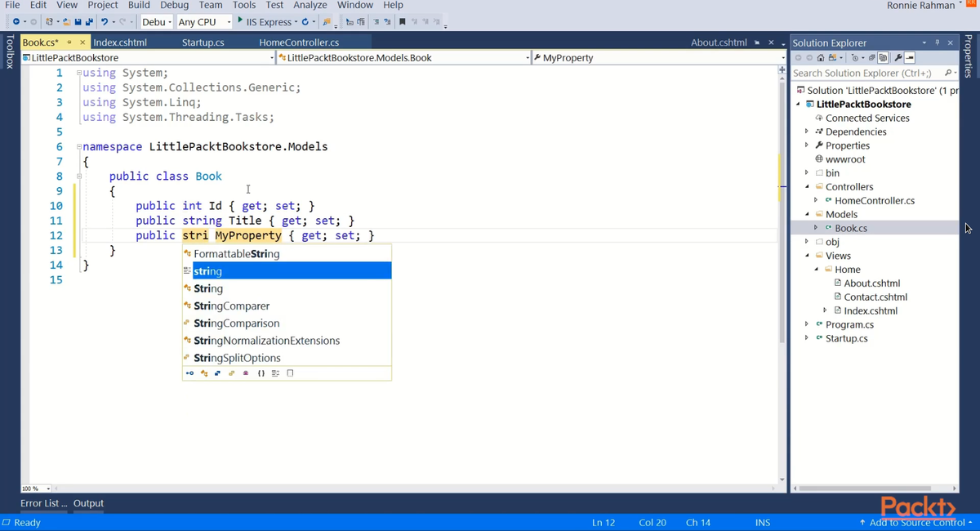The width and height of the screenshot is (980, 531).
Task: Toggle Preview Selected Items in Solution Explorer
Action: pyautogui.click(x=910, y=58)
